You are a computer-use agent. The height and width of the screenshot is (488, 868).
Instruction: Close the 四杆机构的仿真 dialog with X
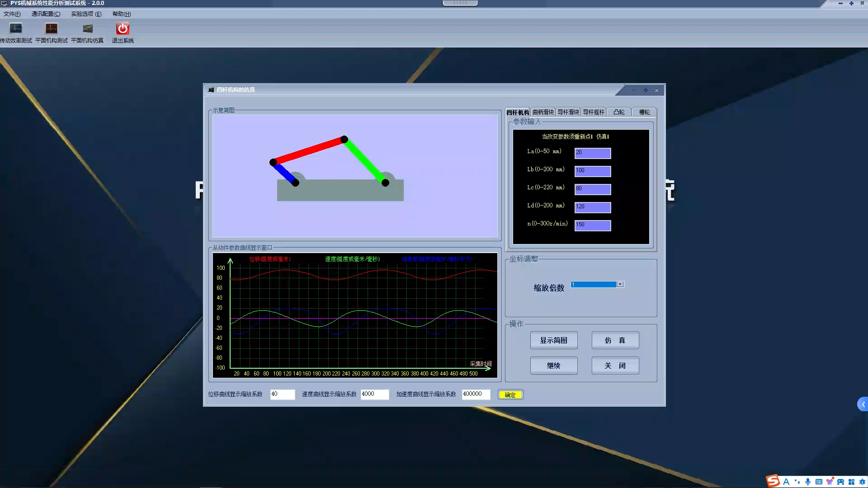tap(657, 90)
